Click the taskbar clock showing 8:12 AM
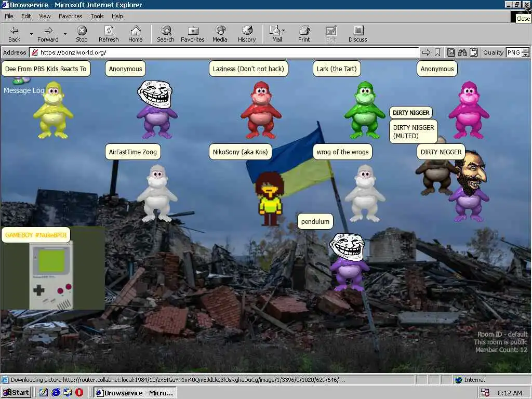The height and width of the screenshot is (399, 532). 510,393
